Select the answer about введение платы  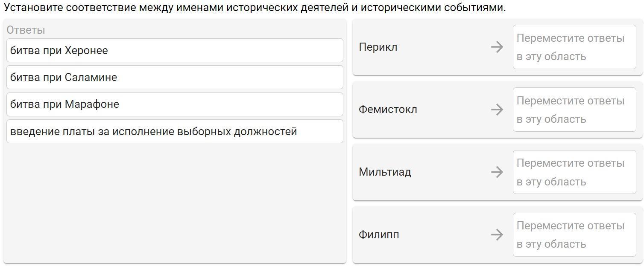(175, 131)
